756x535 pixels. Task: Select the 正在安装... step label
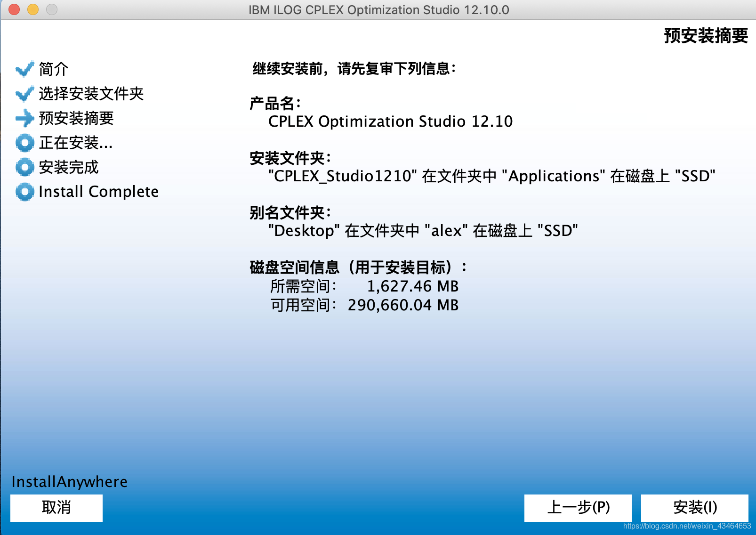click(x=76, y=143)
